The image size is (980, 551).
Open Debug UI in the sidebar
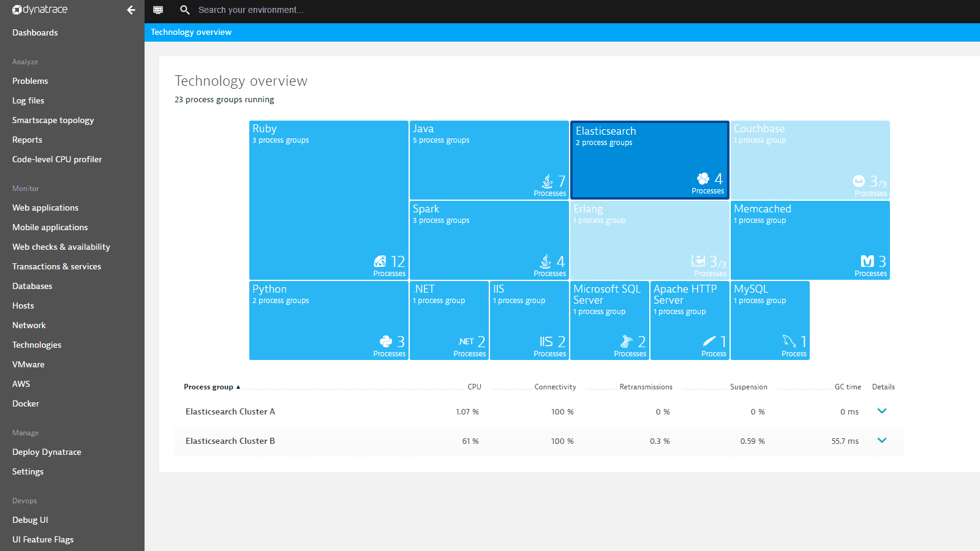(x=30, y=520)
